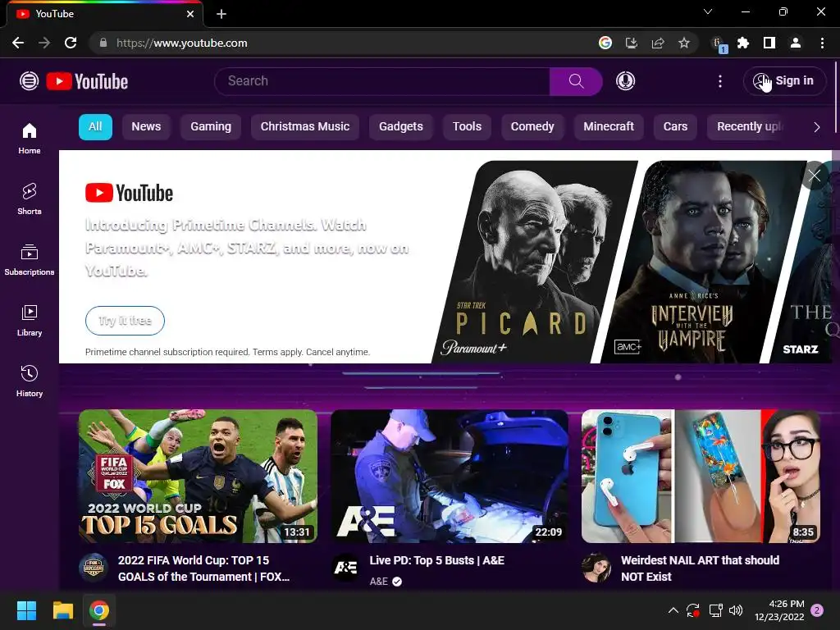The height and width of the screenshot is (630, 840).
Task: Click Try it free button
Action: pos(125,321)
